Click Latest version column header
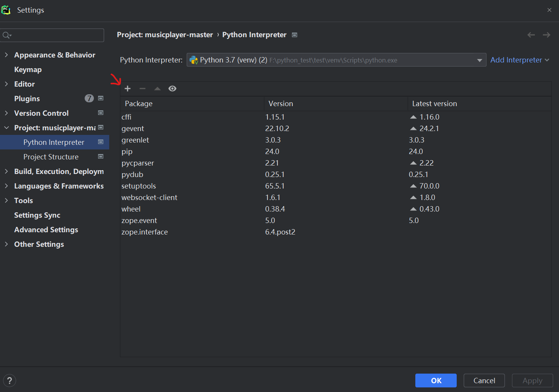The width and height of the screenshot is (559, 392). pyautogui.click(x=480, y=103)
